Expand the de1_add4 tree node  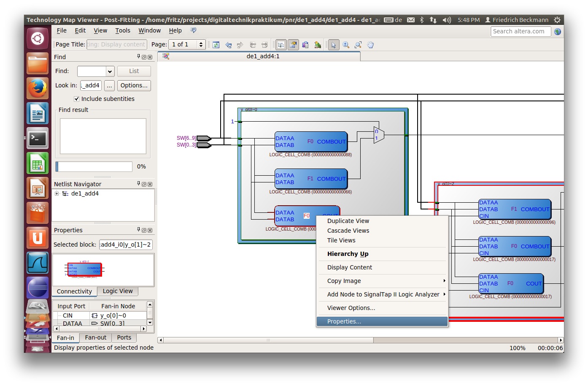click(x=57, y=193)
